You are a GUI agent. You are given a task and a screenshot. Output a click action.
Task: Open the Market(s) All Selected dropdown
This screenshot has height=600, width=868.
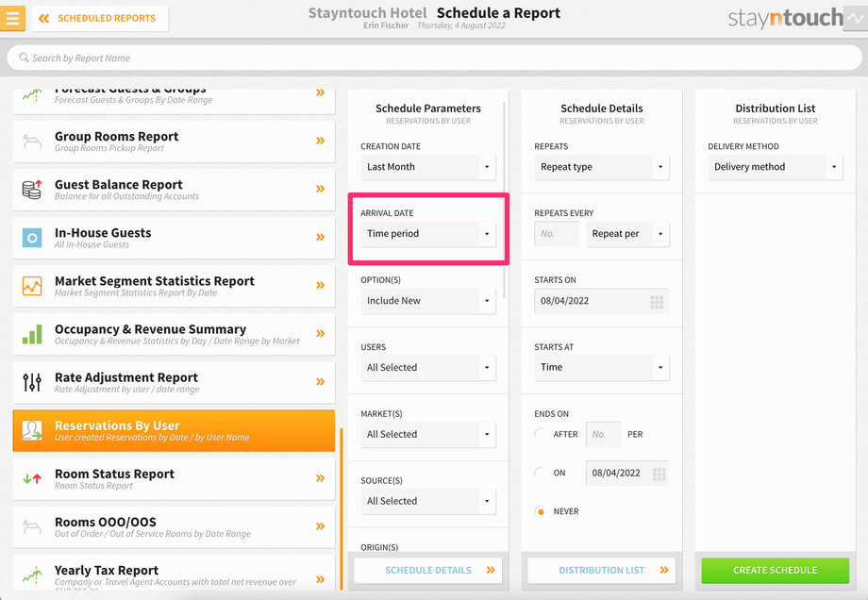[428, 435]
